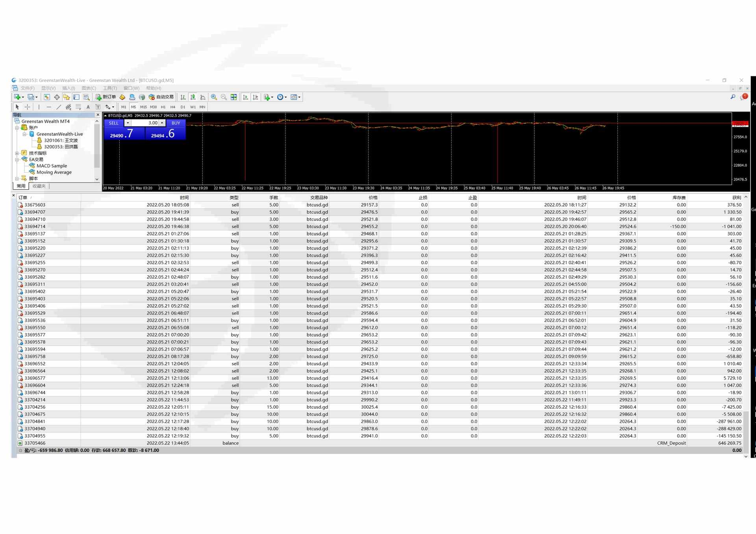Viewport: 756px width, 534px height.
Task: Collapse GreenstanWealth-Live tree node
Action: point(24,134)
